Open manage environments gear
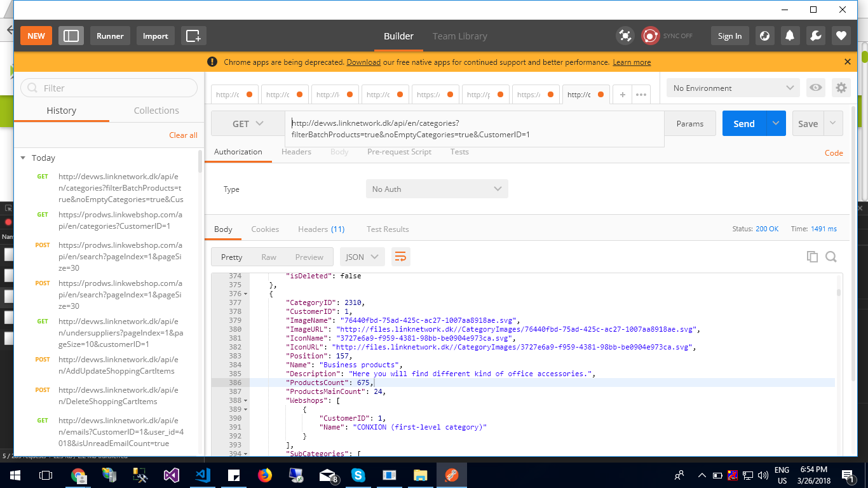868x488 pixels. 841,88
